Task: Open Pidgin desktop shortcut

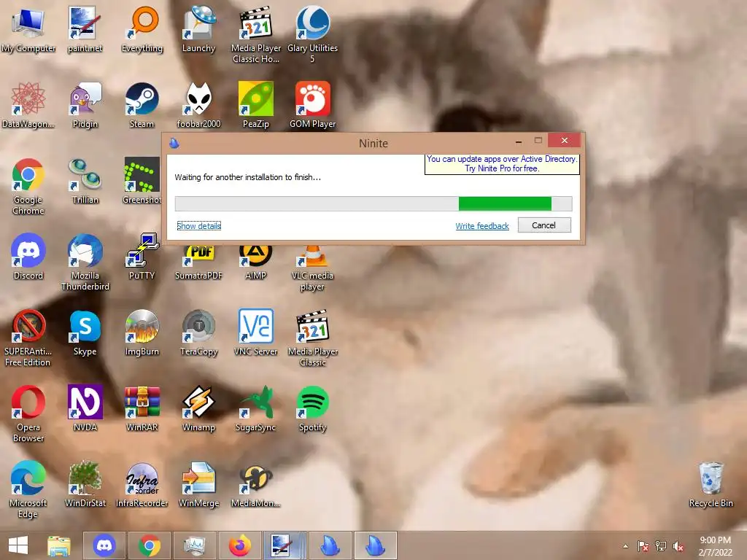Action: [x=85, y=105]
